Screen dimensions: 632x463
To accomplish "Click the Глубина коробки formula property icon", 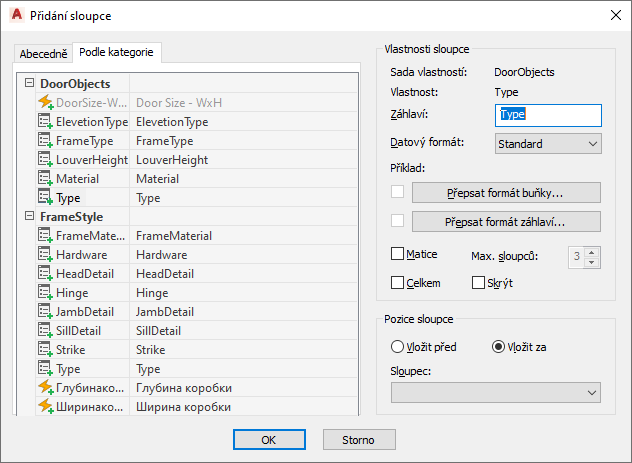I will pyautogui.click(x=44, y=388).
